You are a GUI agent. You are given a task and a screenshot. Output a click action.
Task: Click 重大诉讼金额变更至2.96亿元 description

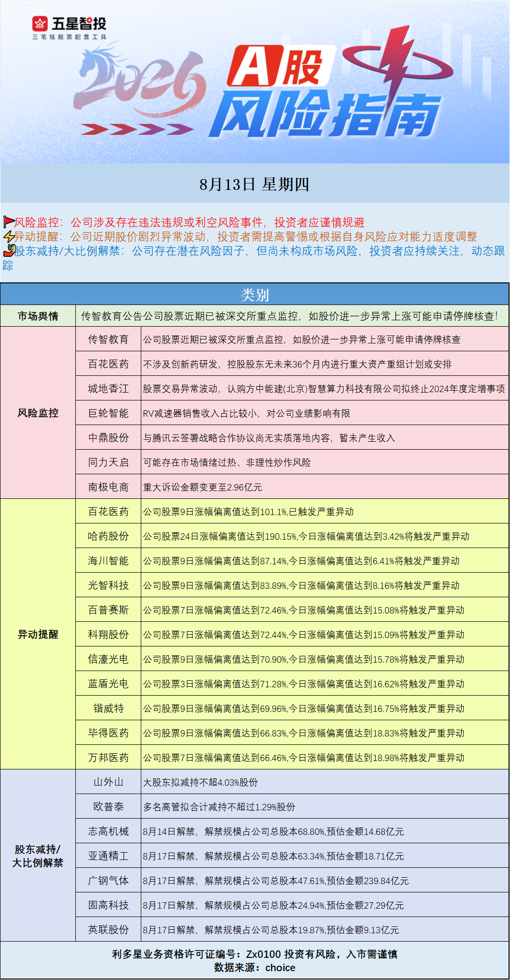coord(202,487)
